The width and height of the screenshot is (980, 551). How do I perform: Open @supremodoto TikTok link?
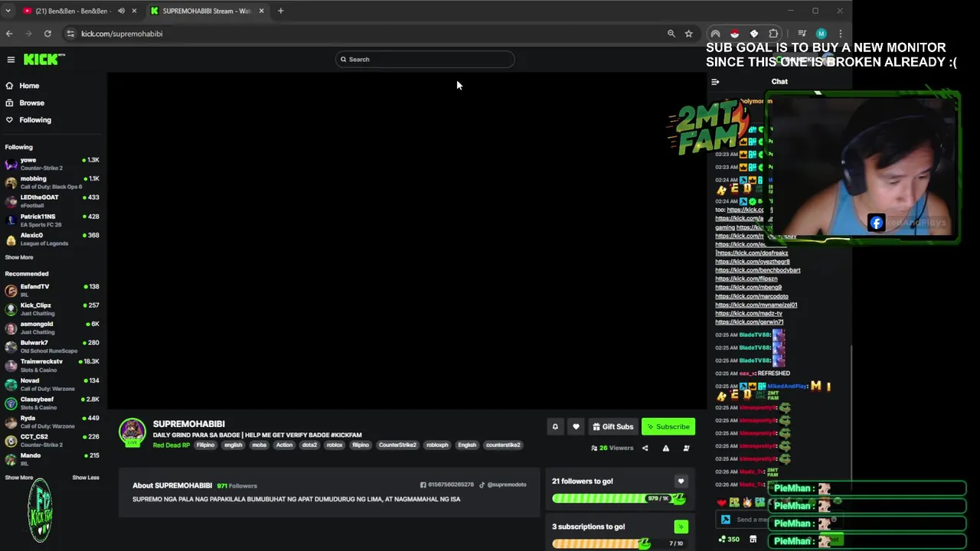click(503, 485)
